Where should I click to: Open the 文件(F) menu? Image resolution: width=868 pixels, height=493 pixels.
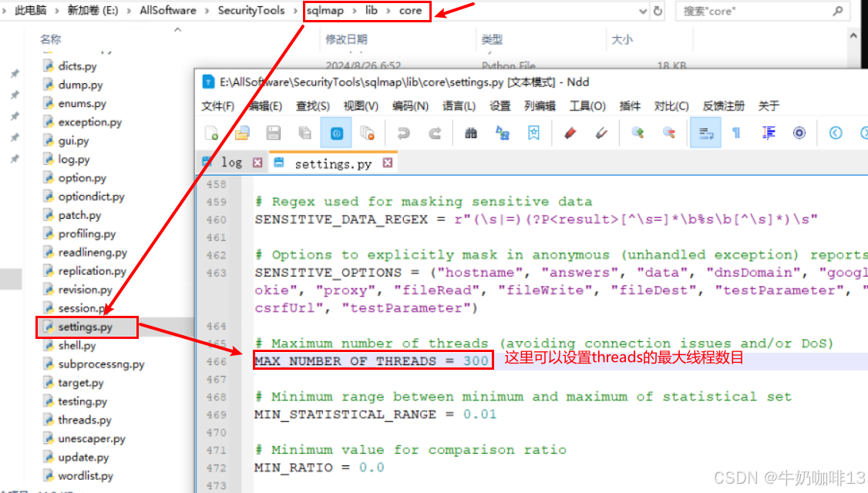(x=217, y=106)
